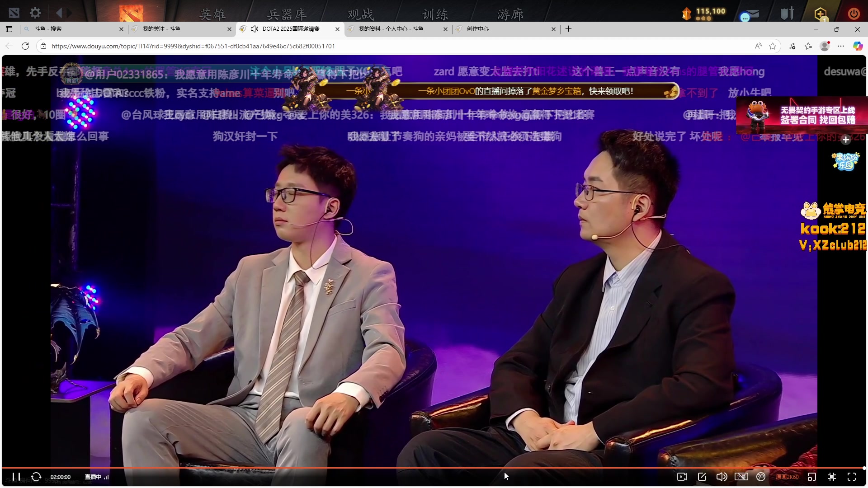Switch to the 我的关注 - 斗鱼 tab
The height and width of the screenshot is (488, 868).
coord(182,29)
